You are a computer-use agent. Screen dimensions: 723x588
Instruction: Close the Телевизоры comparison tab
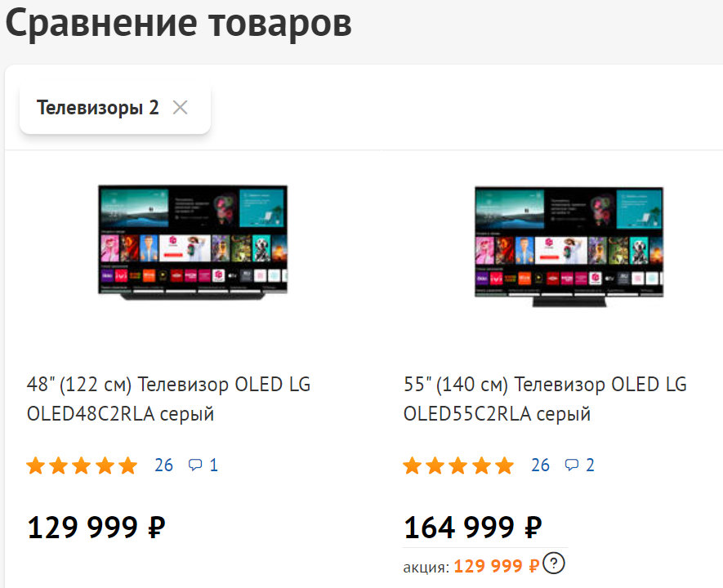(181, 108)
